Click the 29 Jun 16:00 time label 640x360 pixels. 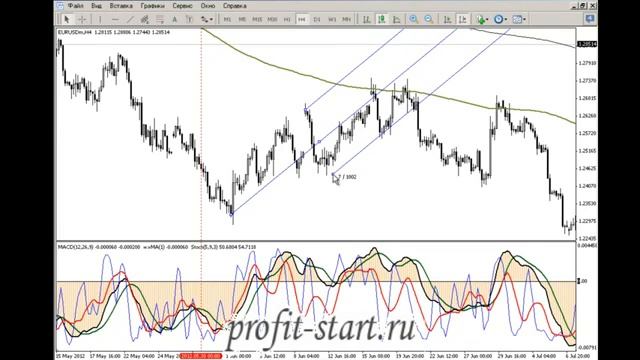click(513, 356)
